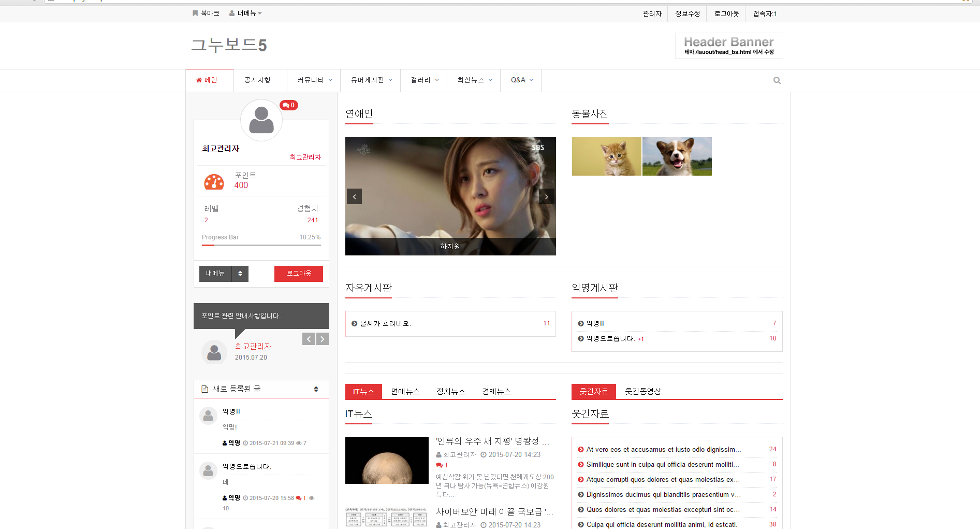Click the comment count badge showing 0
Viewport: 980px width, 529px height.
pyautogui.click(x=289, y=105)
